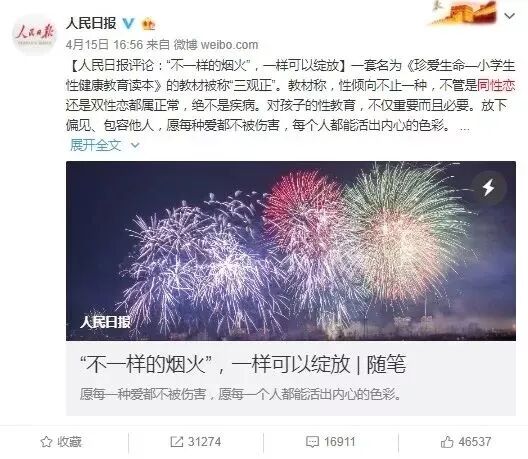Click the chevron next to 展开全文

(x=135, y=145)
